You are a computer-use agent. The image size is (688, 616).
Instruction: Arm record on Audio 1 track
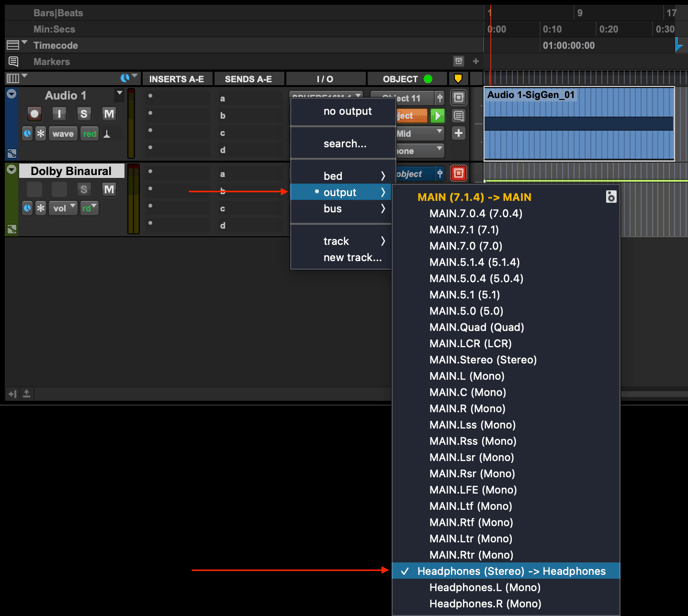pos(34,114)
